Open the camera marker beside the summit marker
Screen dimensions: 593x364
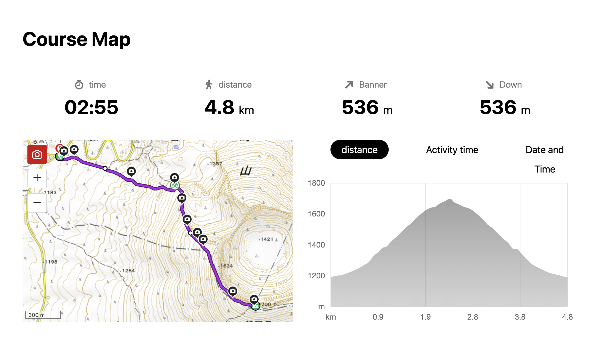point(254,299)
